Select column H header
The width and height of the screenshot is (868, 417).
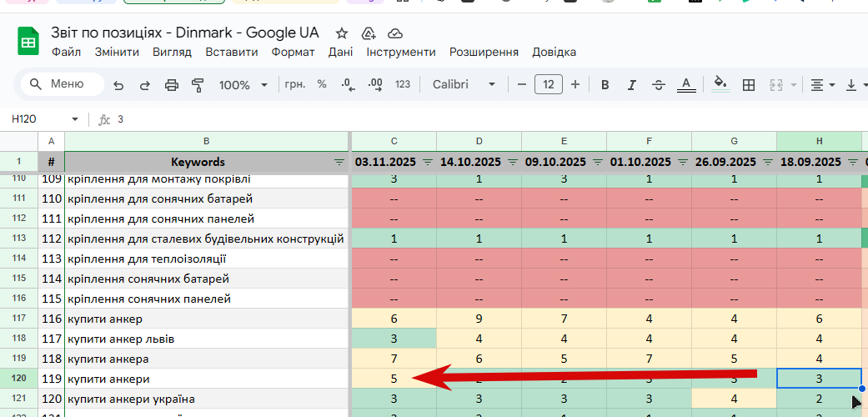[819, 141]
